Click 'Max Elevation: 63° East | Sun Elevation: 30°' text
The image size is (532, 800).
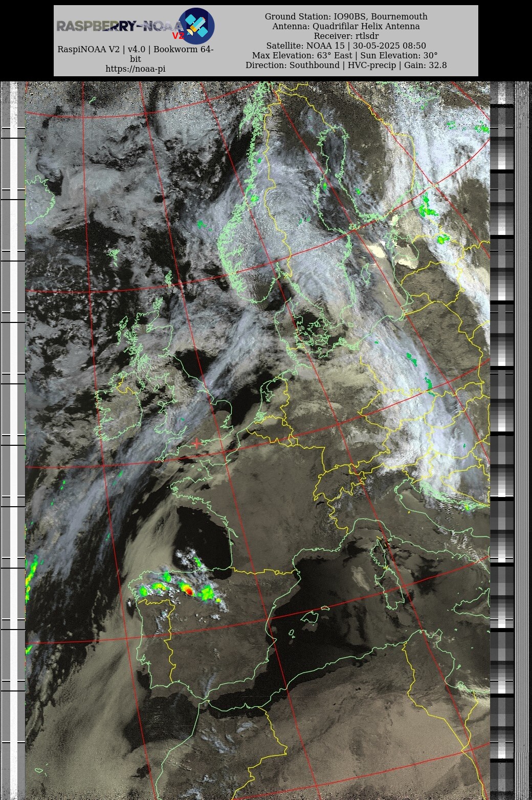tap(345, 55)
